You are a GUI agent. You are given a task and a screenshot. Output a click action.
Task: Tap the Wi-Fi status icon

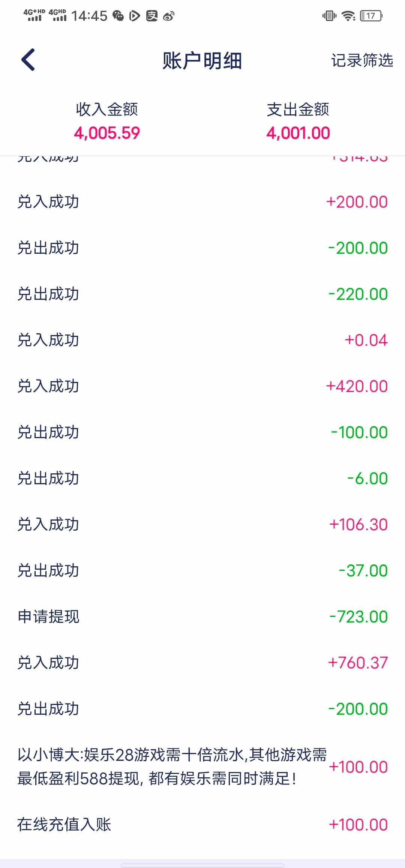coord(348,16)
